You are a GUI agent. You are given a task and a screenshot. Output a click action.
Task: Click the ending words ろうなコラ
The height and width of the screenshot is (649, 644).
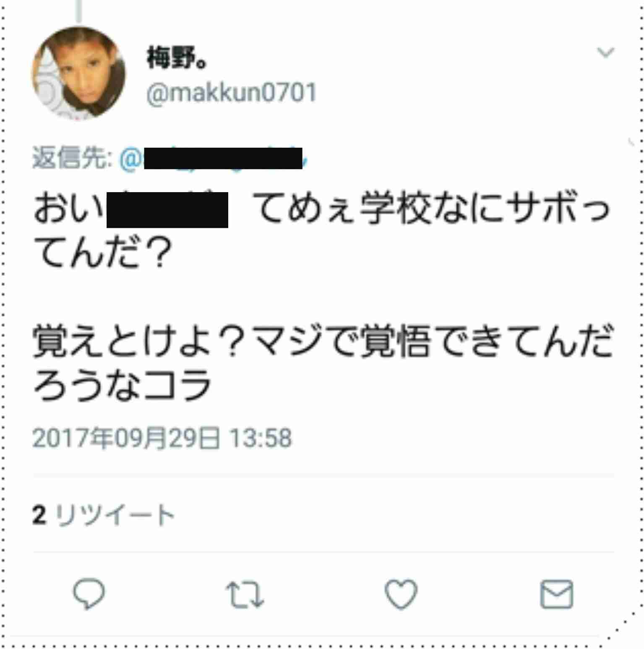pos(122,384)
